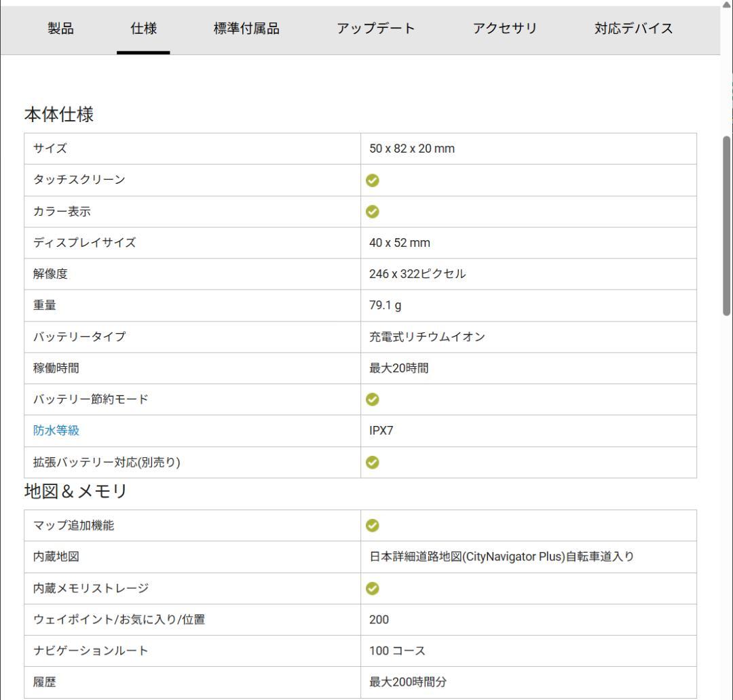Select the バッテリー節約モード checkmark icon
Image resolution: width=733 pixels, height=700 pixels.
click(373, 400)
